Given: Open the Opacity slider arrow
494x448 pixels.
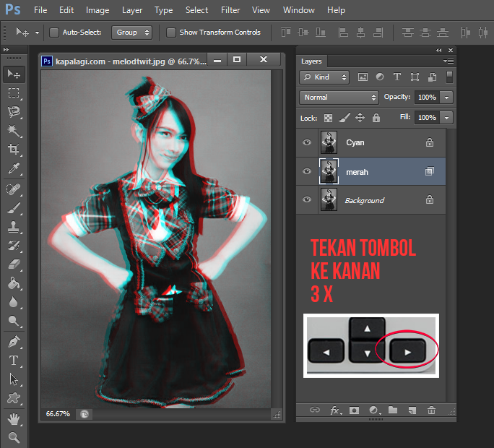Looking at the screenshot, I should point(448,97).
